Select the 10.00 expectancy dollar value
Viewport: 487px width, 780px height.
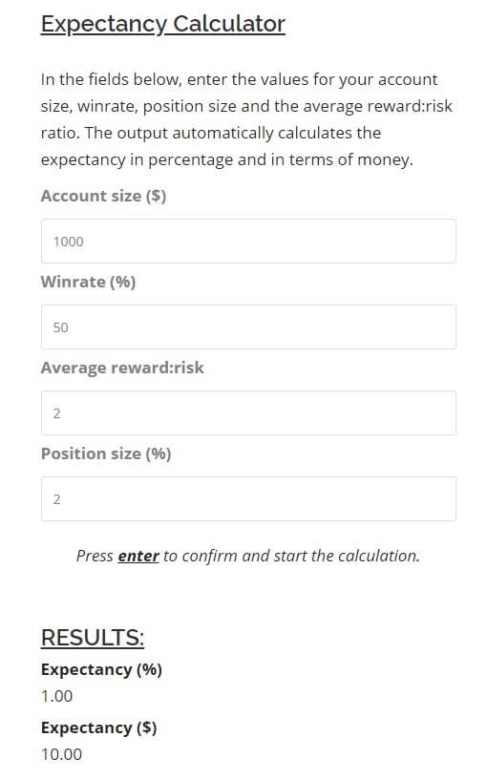coord(61,754)
